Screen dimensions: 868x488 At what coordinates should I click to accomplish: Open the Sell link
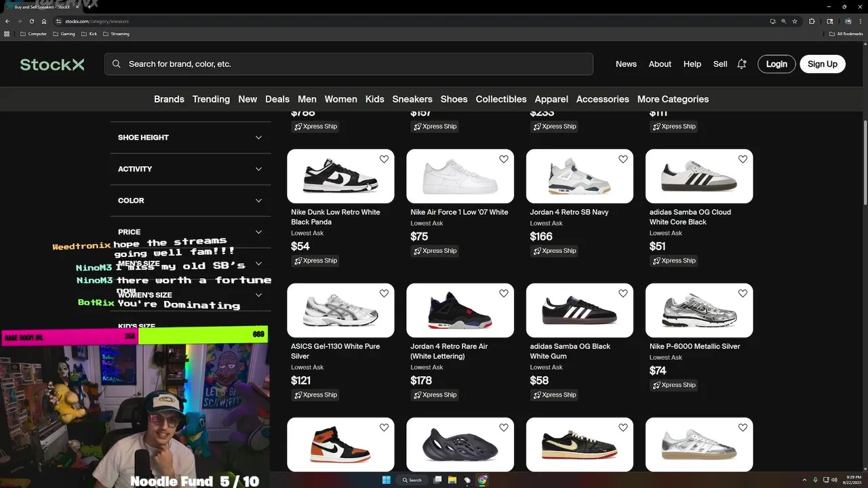[x=720, y=64]
